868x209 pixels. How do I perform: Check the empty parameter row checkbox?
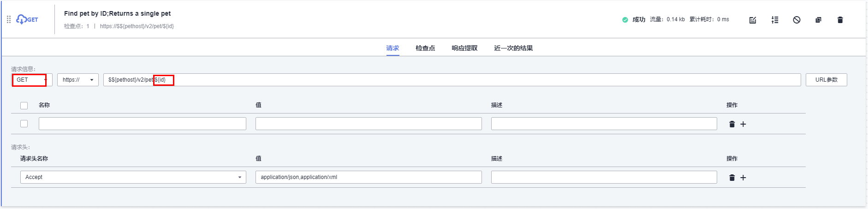[24, 124]
